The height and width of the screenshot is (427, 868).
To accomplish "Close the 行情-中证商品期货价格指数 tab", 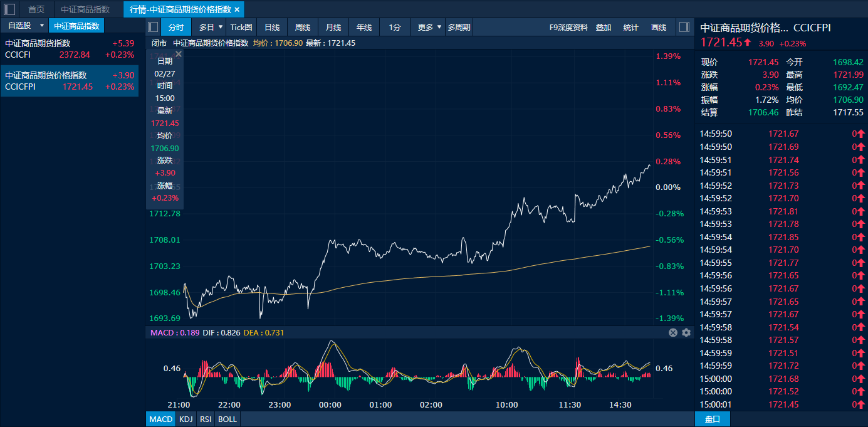I will pyautogui.click(x=237, y=9).
